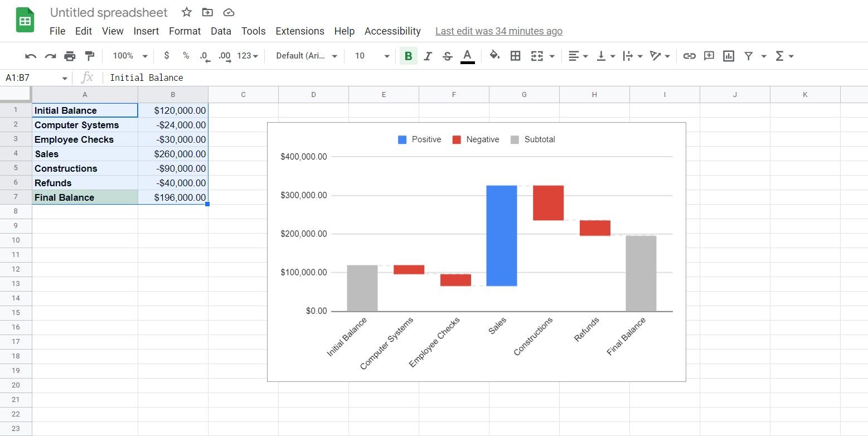The width and height of the screenshot is (868, 436).
Task: Decrease decimal places icon
Action: pos(204,56)
